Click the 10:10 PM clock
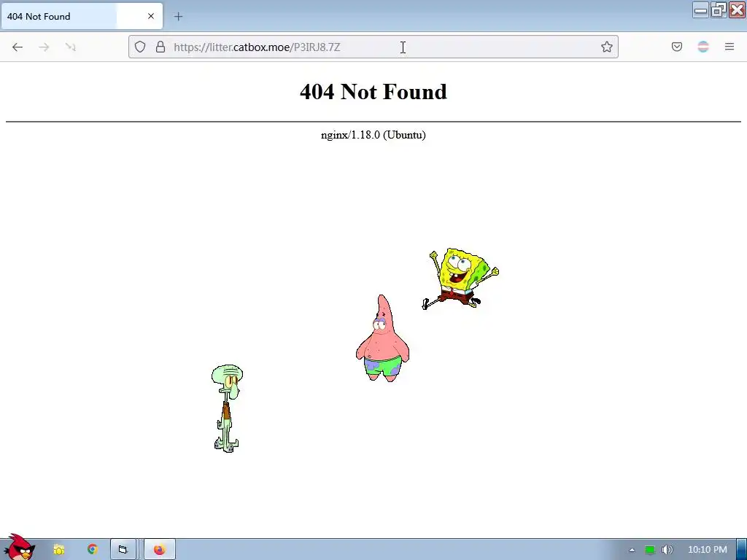Viewport: 747px width, 560px height. point(708,550)
